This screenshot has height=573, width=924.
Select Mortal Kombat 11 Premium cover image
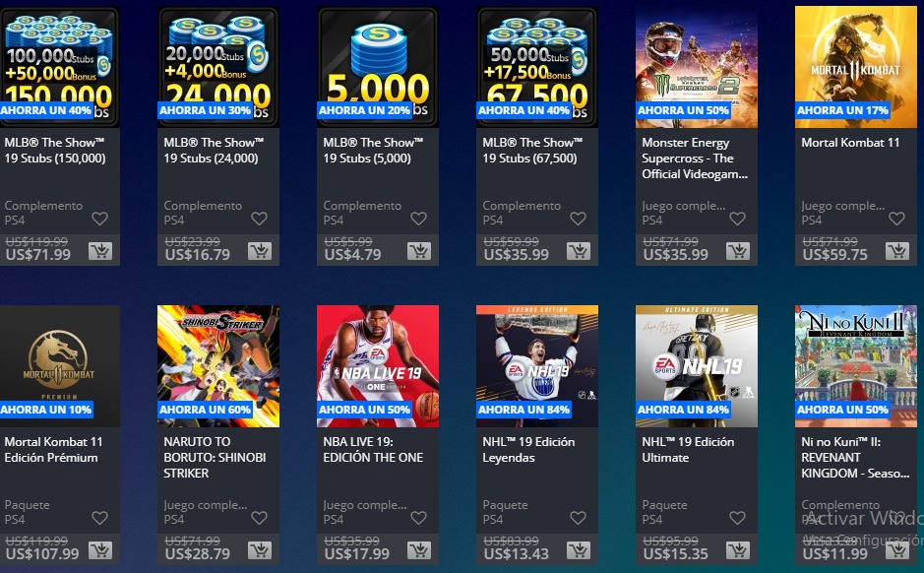click(59, 366)
